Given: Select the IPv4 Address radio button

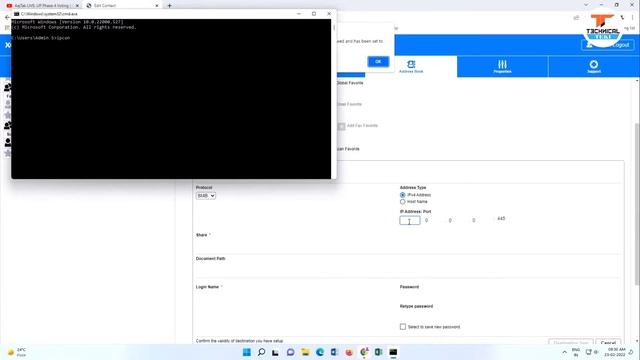Looking at the screenshot, I should [x=402, y=195].
